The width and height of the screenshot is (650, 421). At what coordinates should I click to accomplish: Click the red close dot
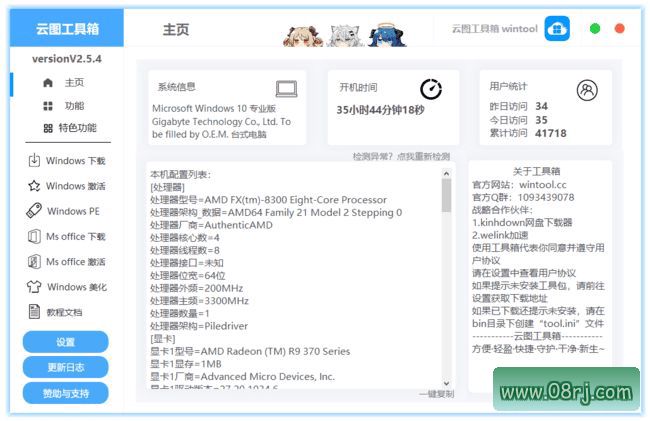[x=620, y=29]
